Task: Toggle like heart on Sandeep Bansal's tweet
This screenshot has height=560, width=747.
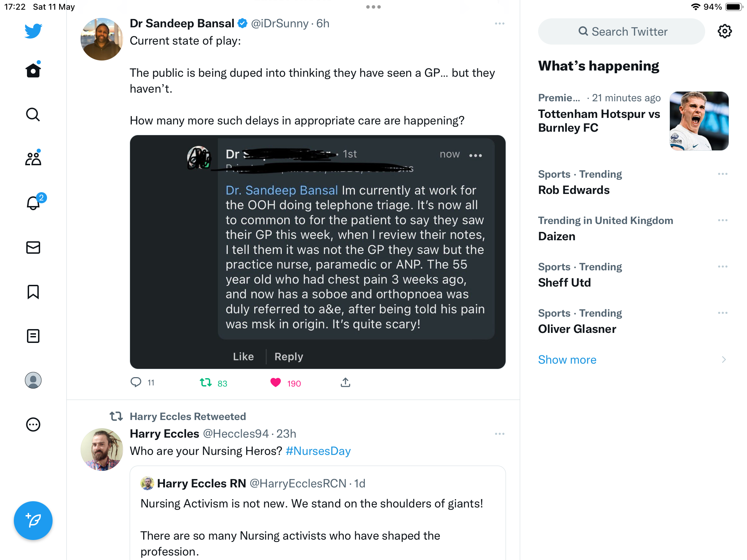Action: pos(276,383)
